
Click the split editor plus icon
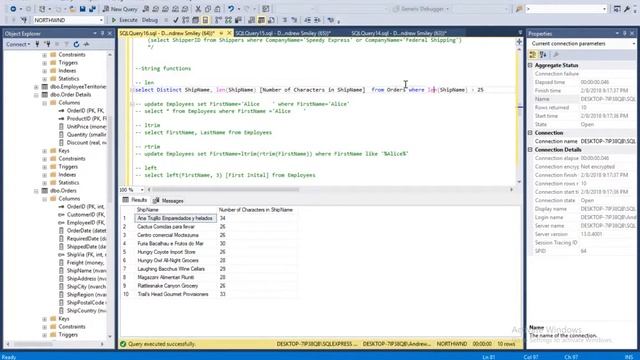pos(519,42)
